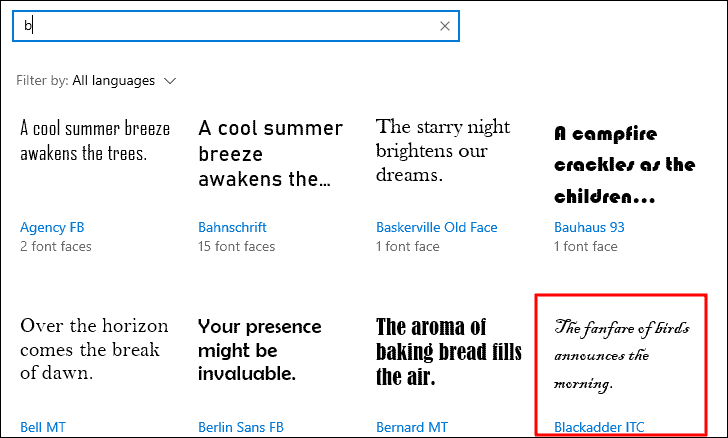728x438 pixels.
Task: Open the Bauhaus 93 font link
Action: [589, 227]
